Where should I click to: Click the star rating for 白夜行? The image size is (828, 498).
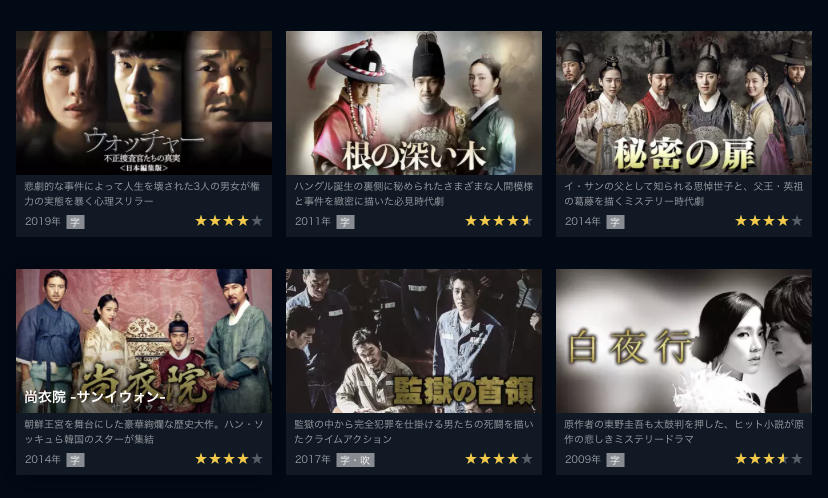769,459
